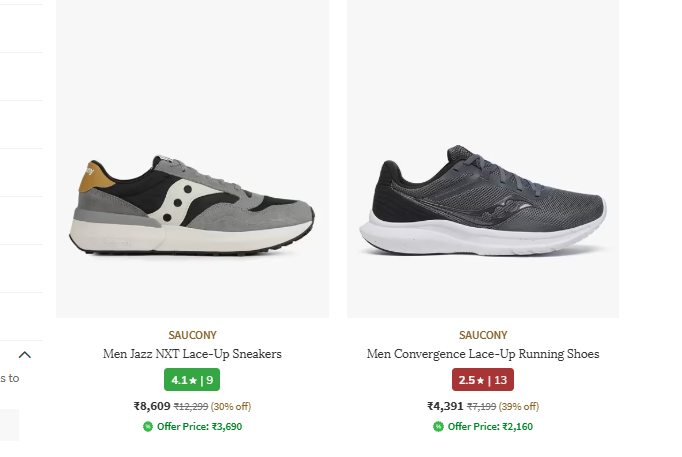Click the star in the 2.5 rating badge
The height and width of the screenshot is (457, 682).
click(481, 381)
